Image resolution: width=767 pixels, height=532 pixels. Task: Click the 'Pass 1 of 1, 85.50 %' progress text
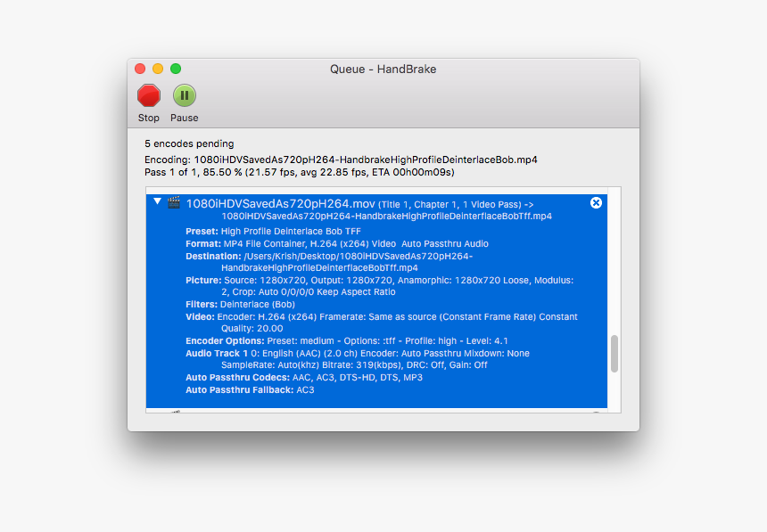pyautogui.click(x=300, y=172)
